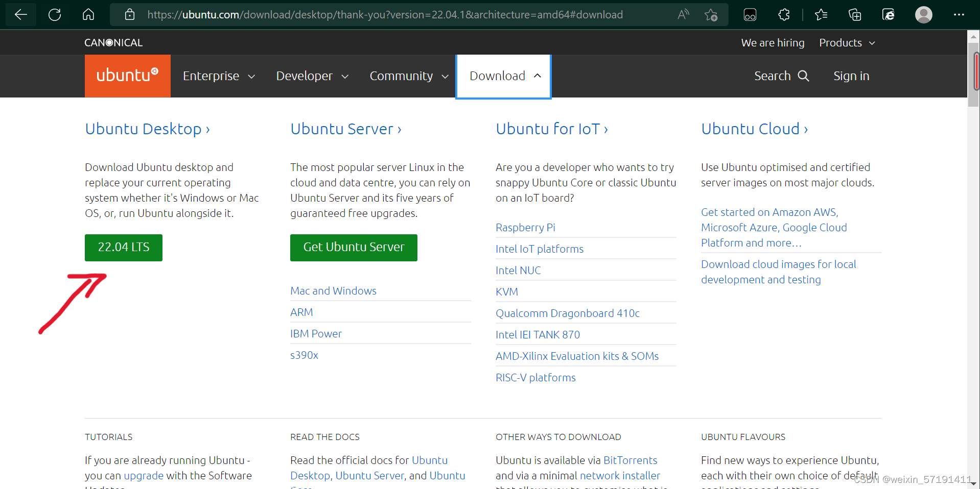
Task: Add this page to favorites
Action: pyautogui.click(x=711, y=14)
